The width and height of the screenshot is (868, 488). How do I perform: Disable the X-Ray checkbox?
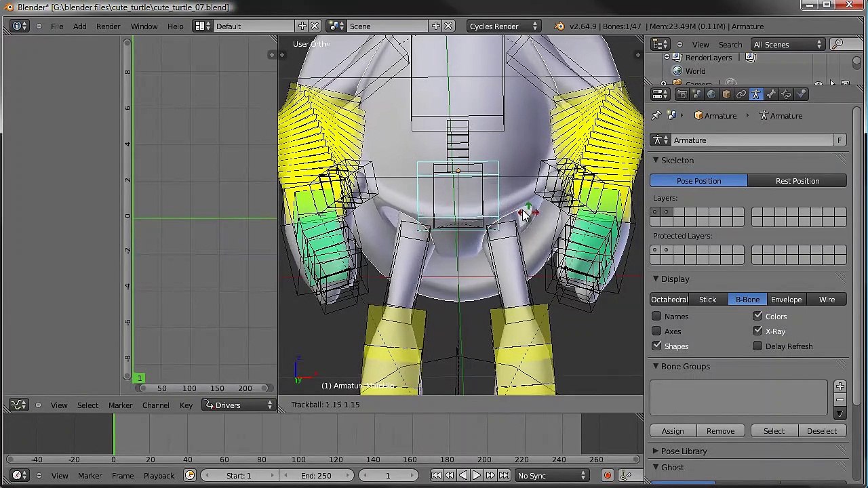tap(757, 331)
